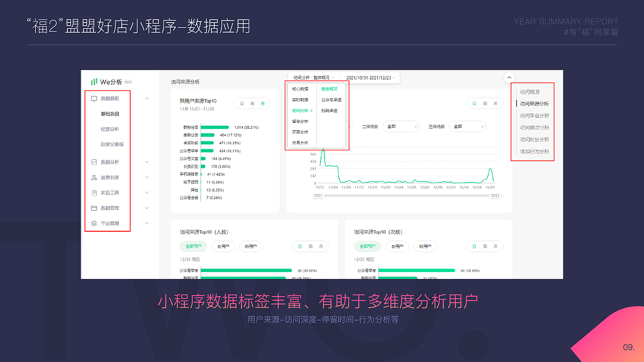Click the 10/31 range slider start handle
The image size is (644, 362).
pos(318,195)
